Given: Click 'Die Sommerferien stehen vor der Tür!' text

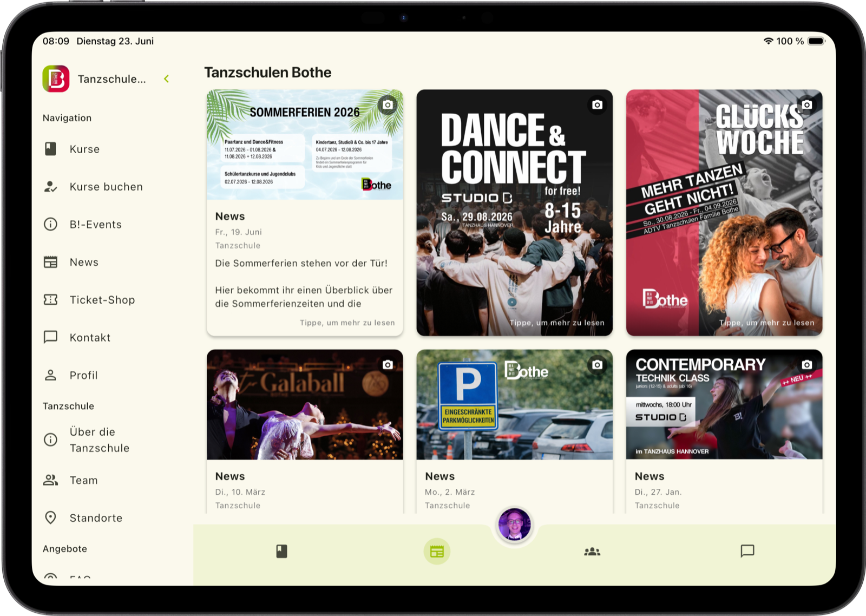Looking at the screenshot, I should click(301, 263).
